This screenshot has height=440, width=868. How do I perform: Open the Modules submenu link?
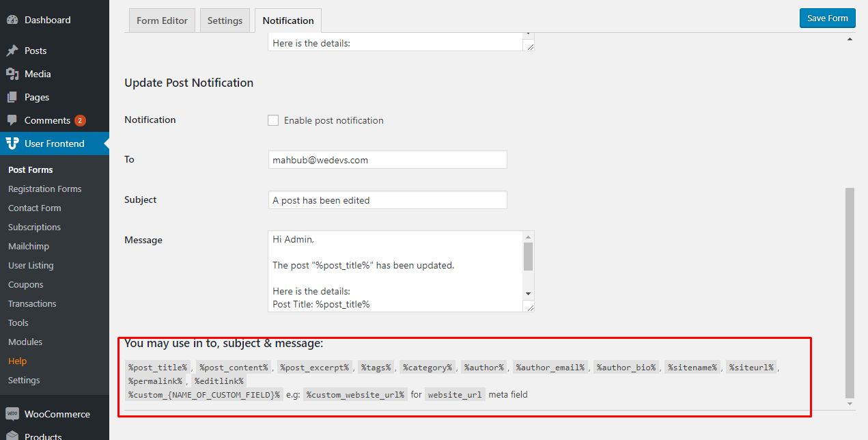25,342
